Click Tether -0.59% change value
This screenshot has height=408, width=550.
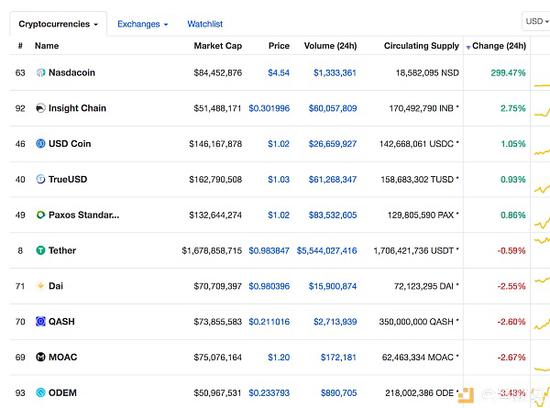tap(511, 250)
